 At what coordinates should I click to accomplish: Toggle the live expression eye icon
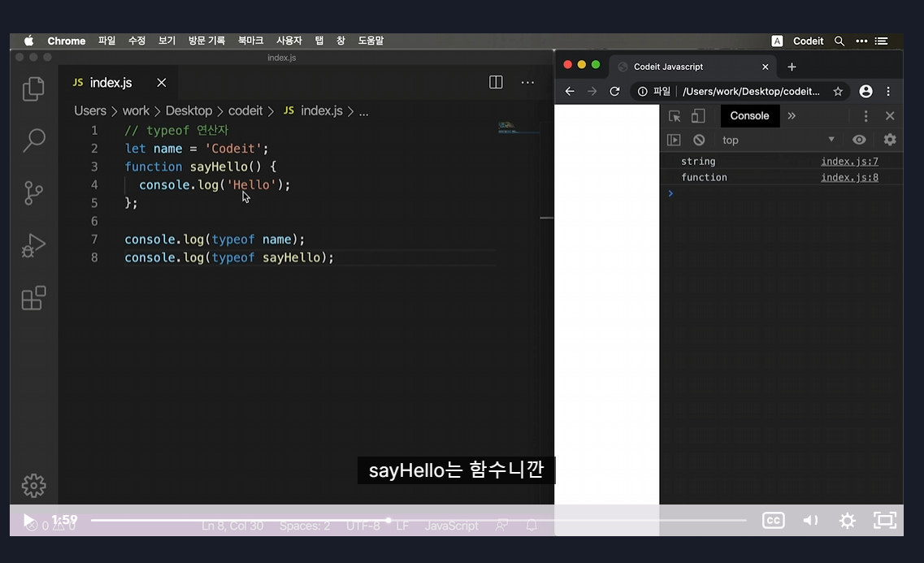point(859,139)
